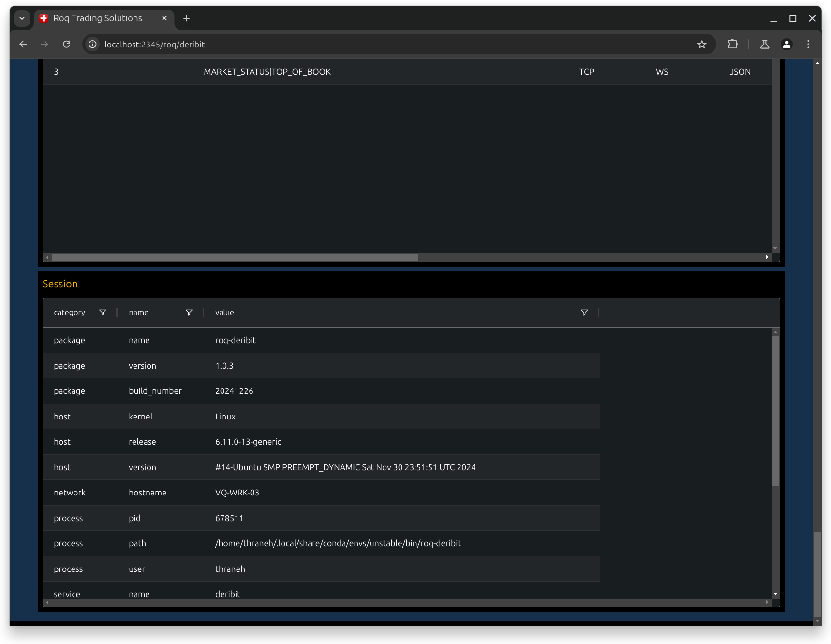Sort by the category column header
The image size is (831, 644).
coord(69,313)
